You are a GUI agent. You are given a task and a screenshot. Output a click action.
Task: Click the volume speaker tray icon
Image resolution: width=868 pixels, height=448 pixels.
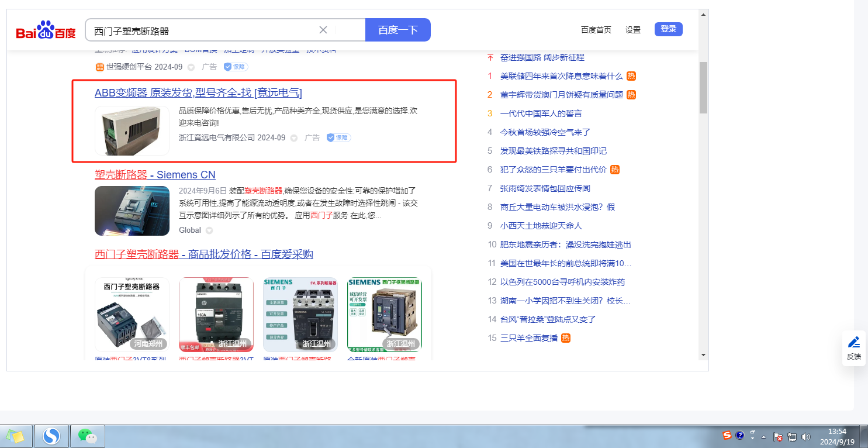click(806, 436)
